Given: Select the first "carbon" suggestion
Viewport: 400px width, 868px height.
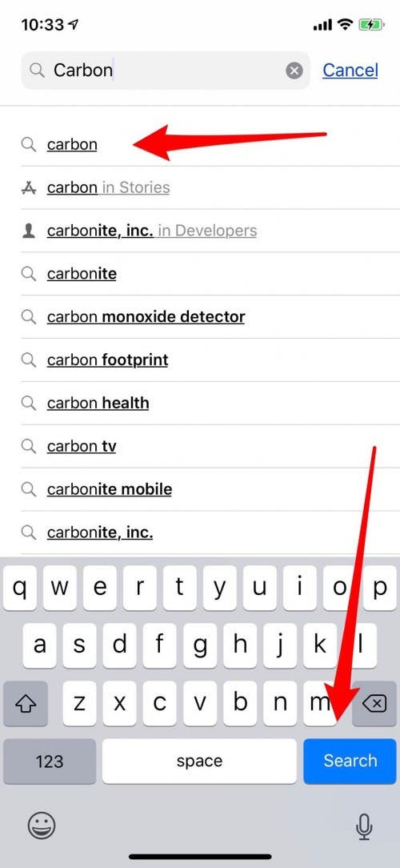Looking at the screenshot, I should tap(210, 144).
